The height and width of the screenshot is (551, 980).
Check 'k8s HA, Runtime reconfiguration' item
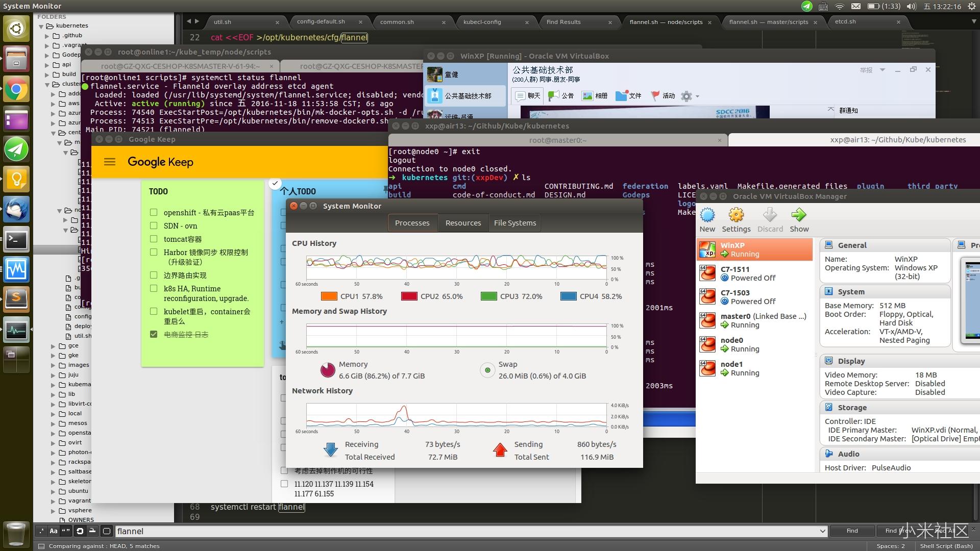tap(154, 288)
